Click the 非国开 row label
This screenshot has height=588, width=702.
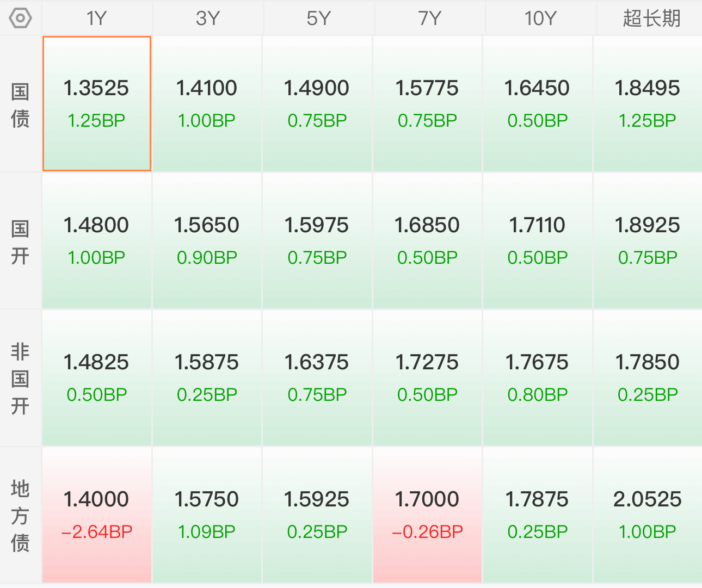point(20,379)
